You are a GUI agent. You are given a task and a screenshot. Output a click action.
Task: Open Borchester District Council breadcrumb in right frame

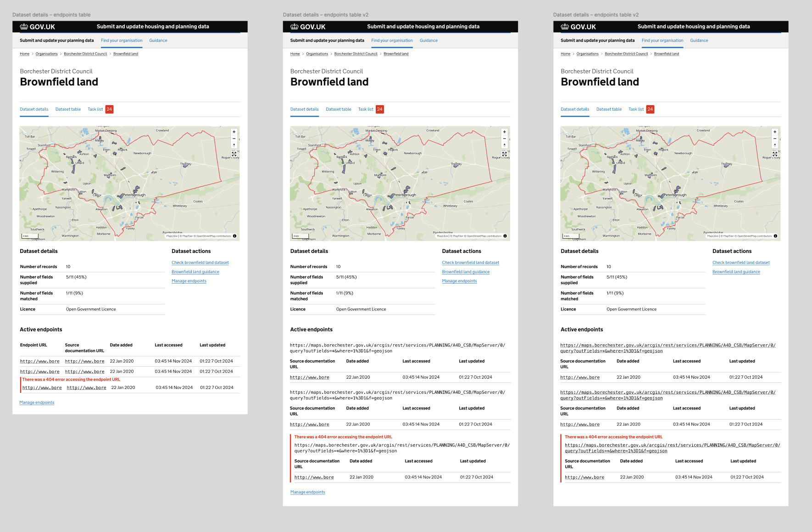[x=626, y=54]
